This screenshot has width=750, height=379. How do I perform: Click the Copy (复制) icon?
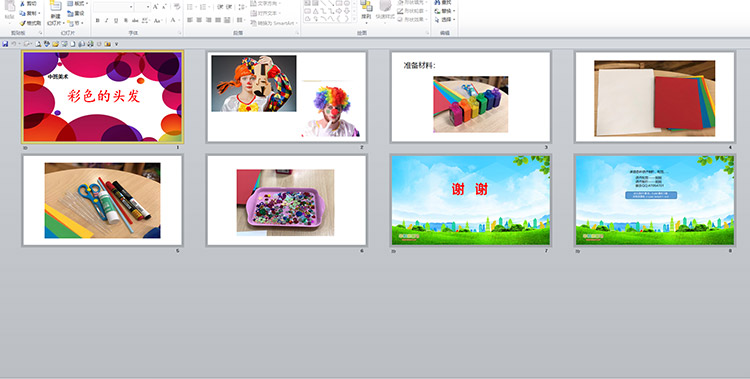22,13
